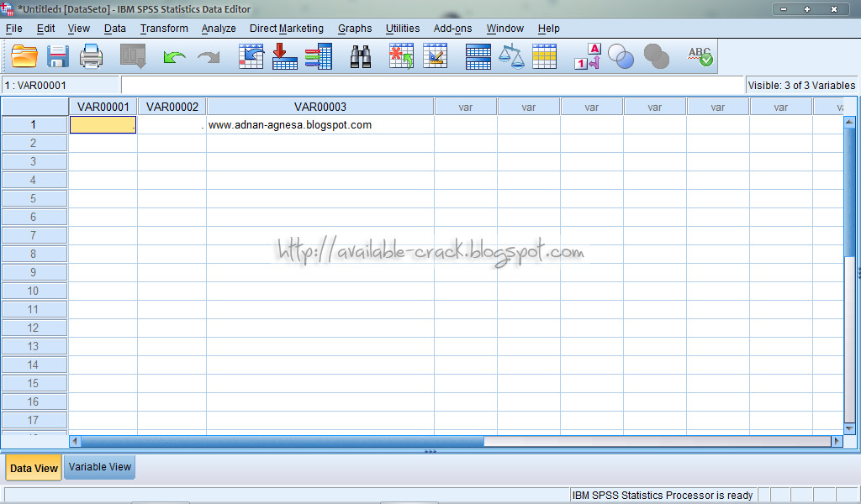Select the VAR00001 column header
Image resolution: width=861 pixels, height=504 pixels.
coord(103,107)
